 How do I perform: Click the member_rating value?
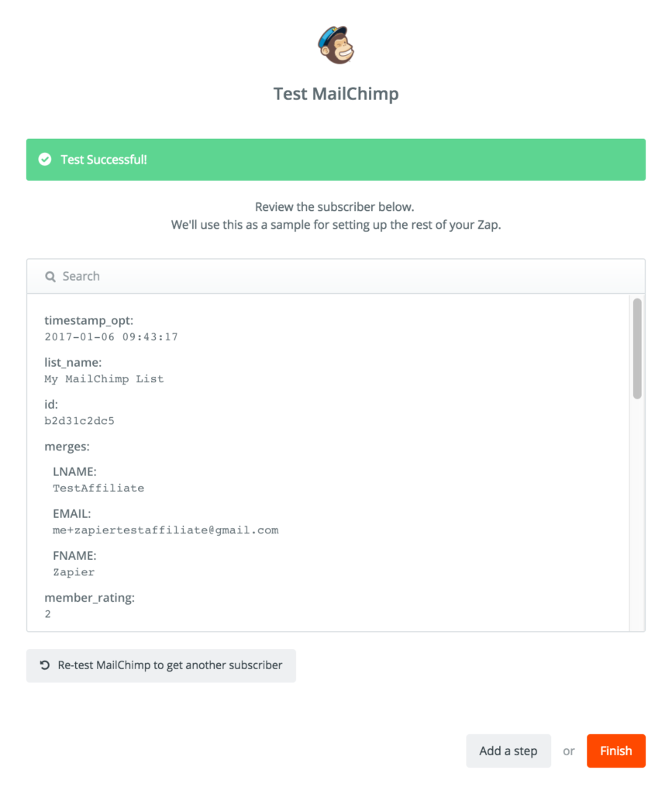47,613
